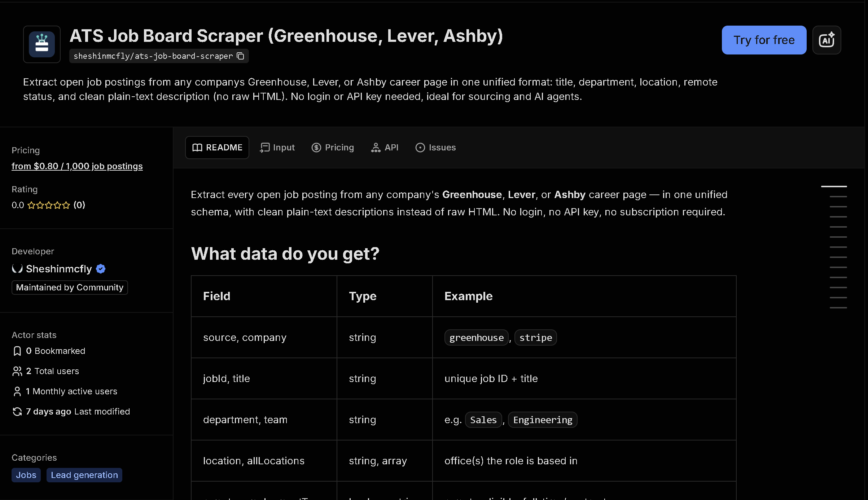Click the form icon in Input tab
The image size is (868, 500).
coord(265,148)
